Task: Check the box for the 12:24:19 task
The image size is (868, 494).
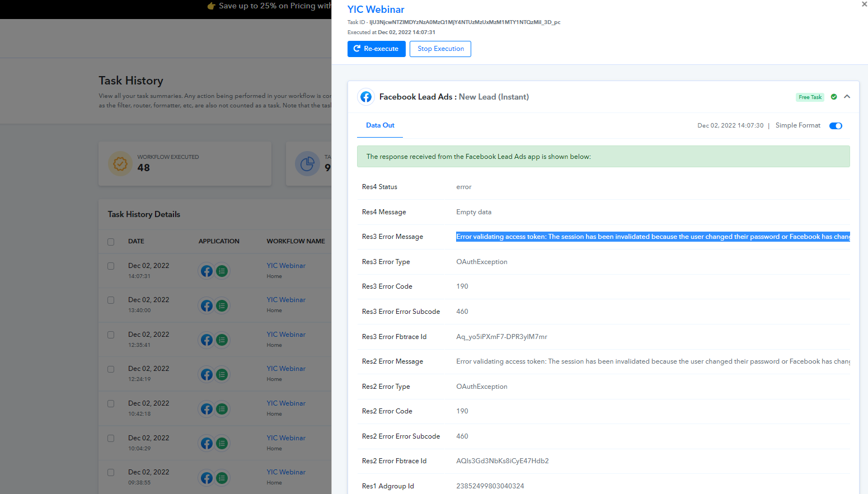Action: [111, 369]
